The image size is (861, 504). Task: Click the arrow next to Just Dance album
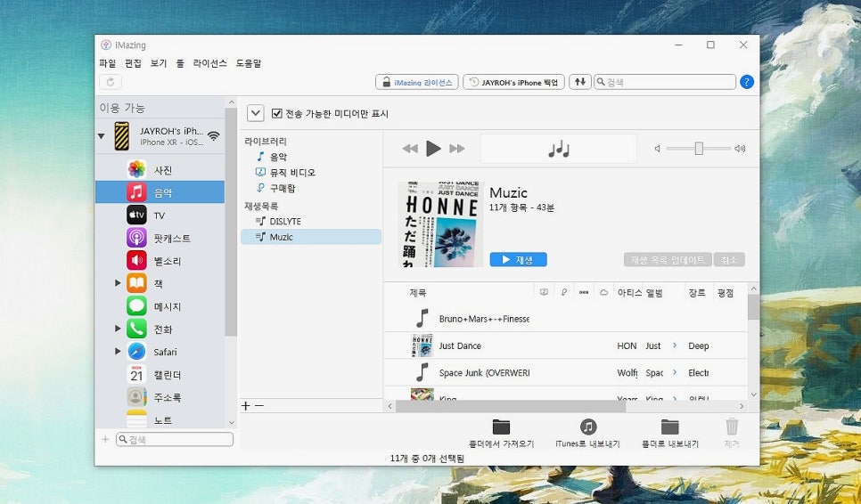point(675,345)
